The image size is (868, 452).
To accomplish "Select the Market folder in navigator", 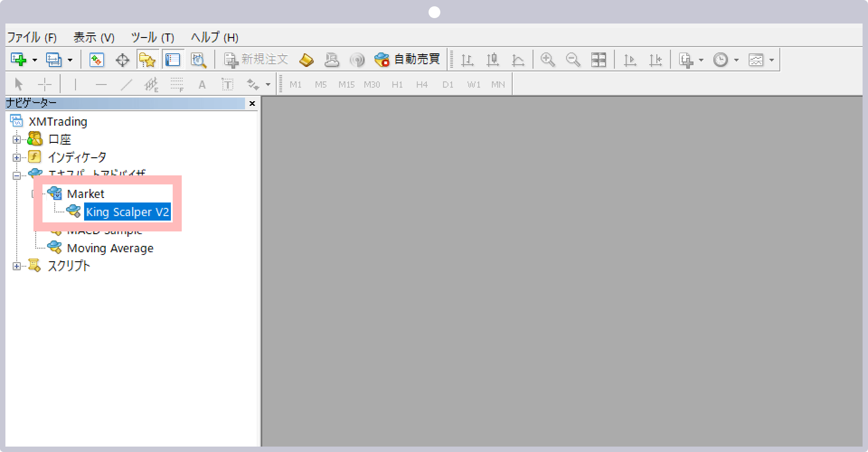I will click(x=85, y=194).
